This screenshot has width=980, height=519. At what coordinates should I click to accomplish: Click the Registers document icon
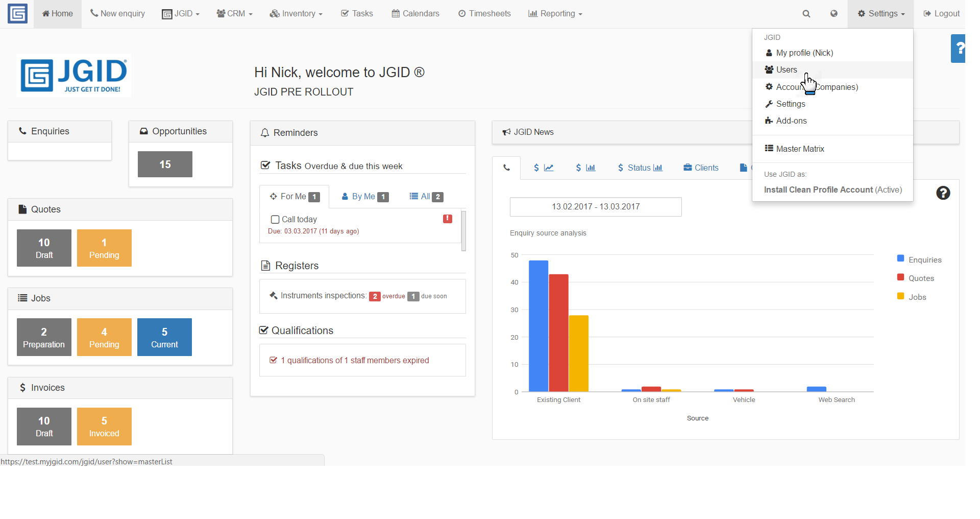tap(265, 266)
